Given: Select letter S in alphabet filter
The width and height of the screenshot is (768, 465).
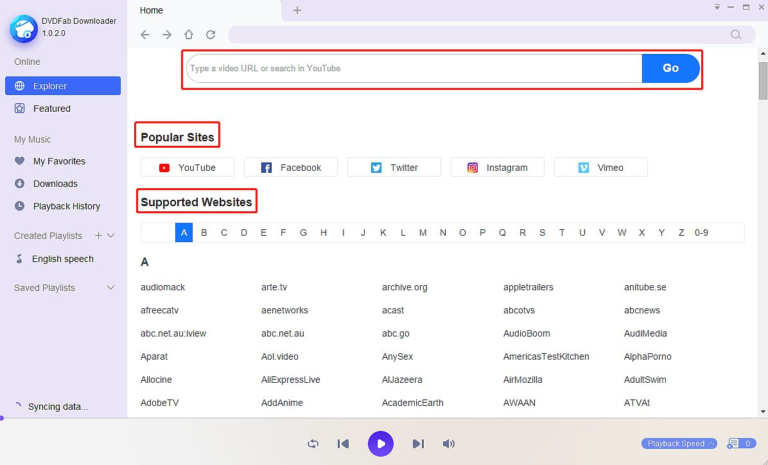Looking at the screenshot, I should [x=542, y=233].
